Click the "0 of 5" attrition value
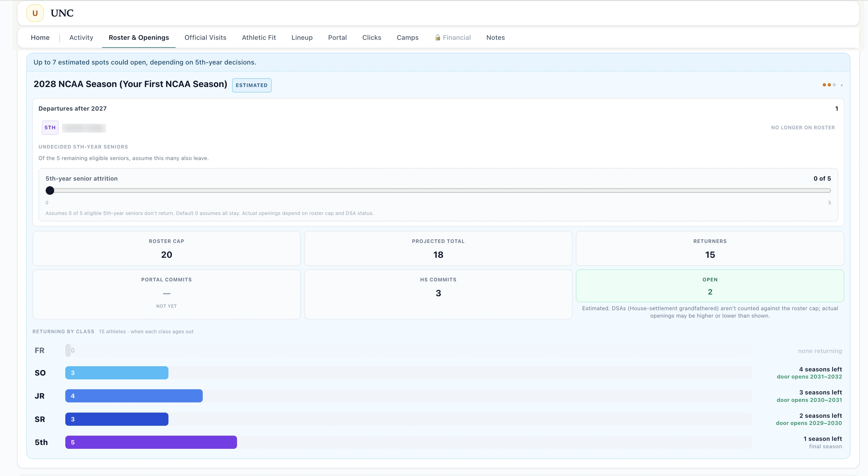Viewport: 868px width, 476px height. coord(822,178)
